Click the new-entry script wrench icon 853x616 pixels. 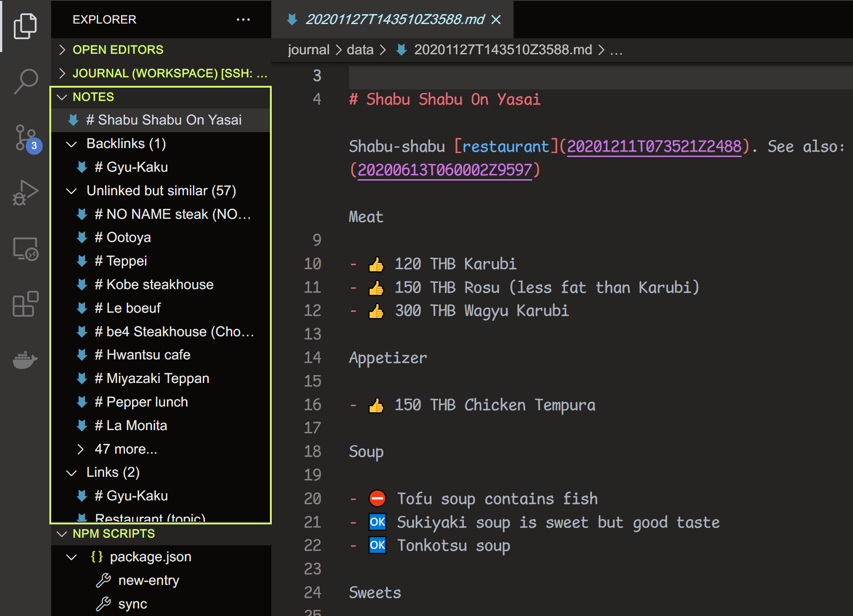point(104,580)
